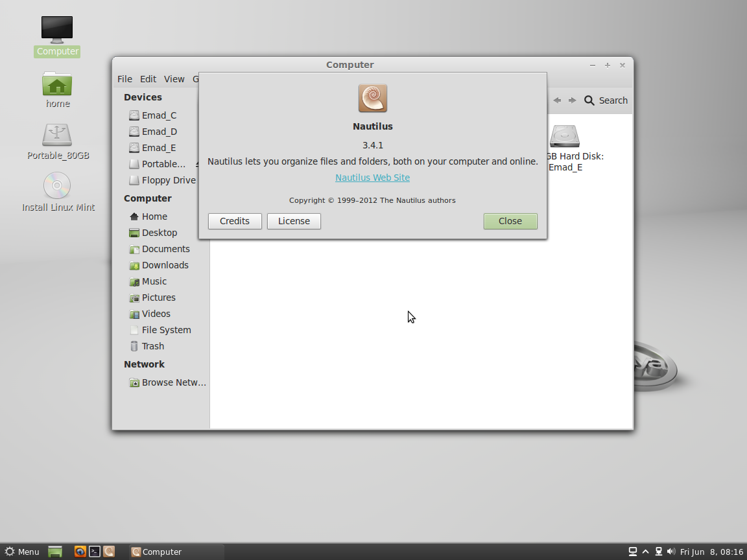The width and height of the screenshot is (747, 560).
Task: Visit the Nautilus Web Site link
Action: [x=373, y=178]
